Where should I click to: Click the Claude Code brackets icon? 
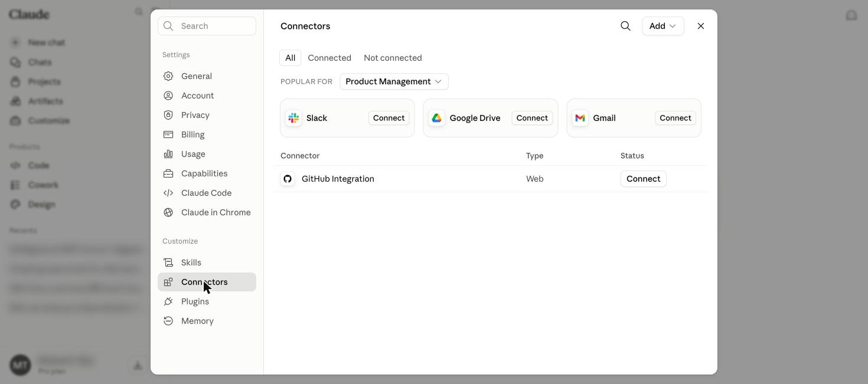click(168, 193)
